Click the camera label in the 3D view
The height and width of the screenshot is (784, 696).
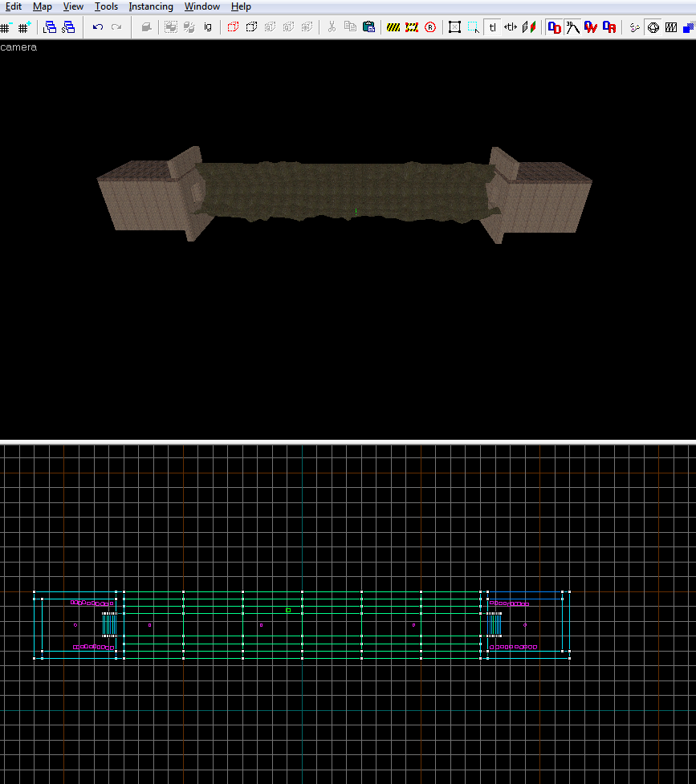(x=18, y=47)
